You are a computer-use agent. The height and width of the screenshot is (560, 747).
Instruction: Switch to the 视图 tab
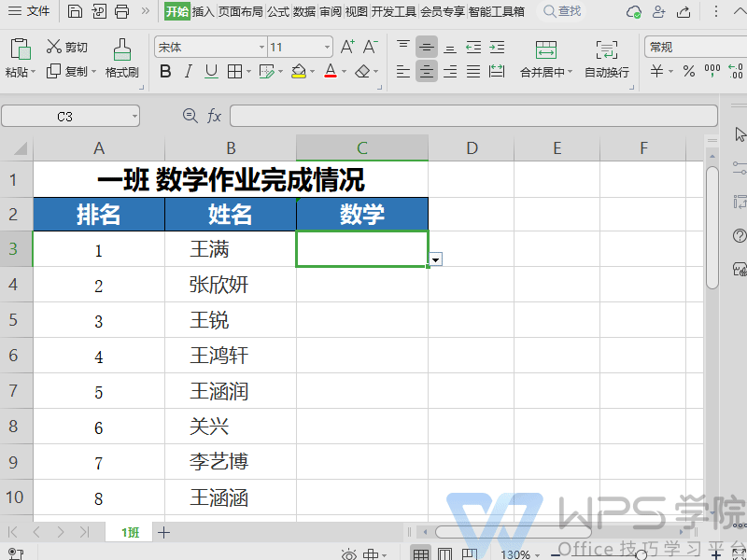(x=357, y=11)
